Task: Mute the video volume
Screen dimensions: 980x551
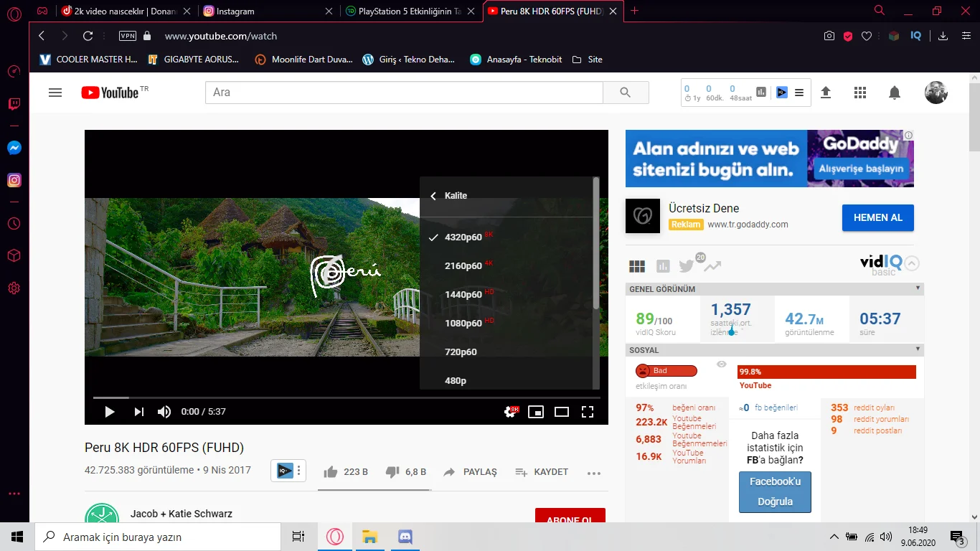Action: pos(164,412)
